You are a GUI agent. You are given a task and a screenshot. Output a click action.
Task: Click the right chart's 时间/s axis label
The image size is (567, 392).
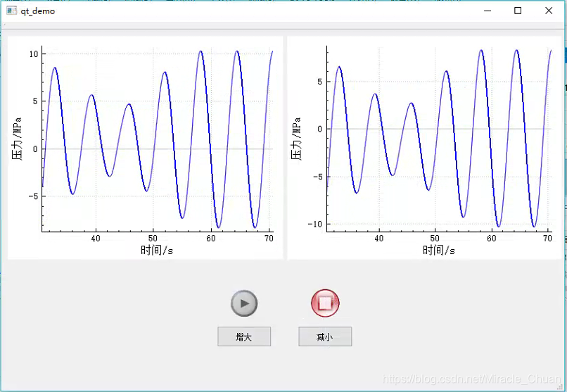tap(439, 250)
